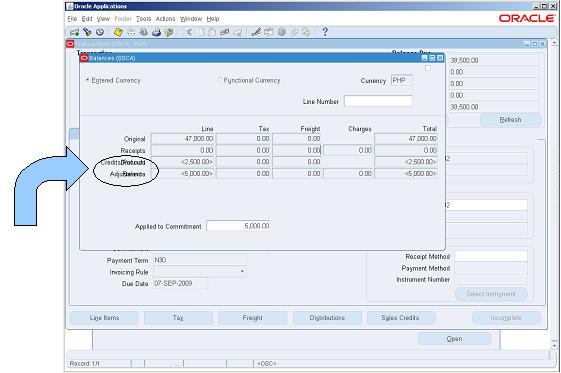561x373 pixels.
Task: Click the Translations globe icon
Action: click(282, 32)
